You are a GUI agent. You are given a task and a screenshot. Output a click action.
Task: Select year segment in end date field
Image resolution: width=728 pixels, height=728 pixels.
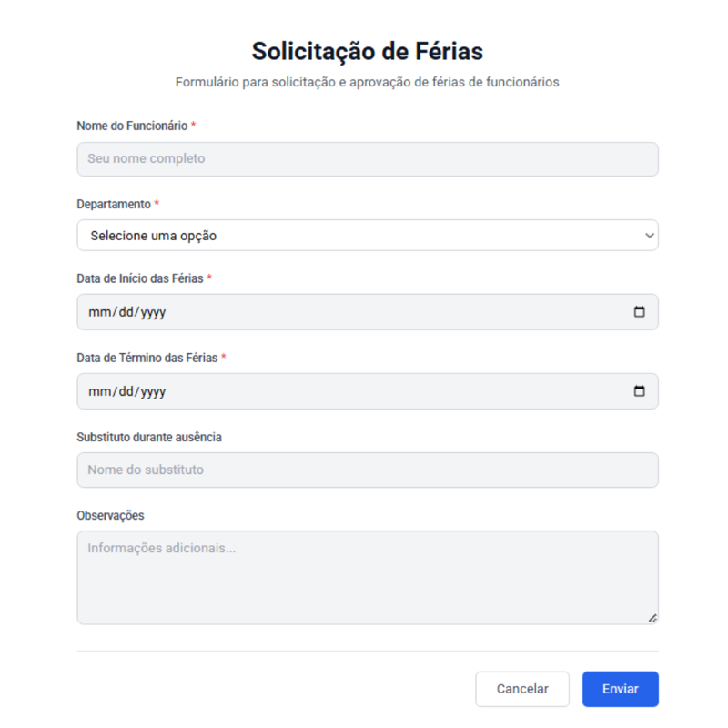click(x=153, y=391)
